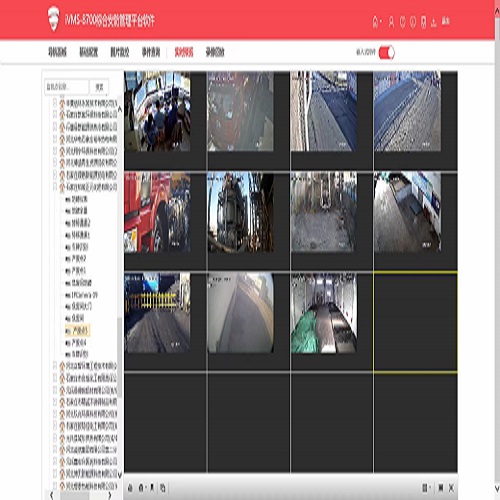The image size is (500, 500).
Task: Click the user profile icon in the header
Action: [391, 22]
